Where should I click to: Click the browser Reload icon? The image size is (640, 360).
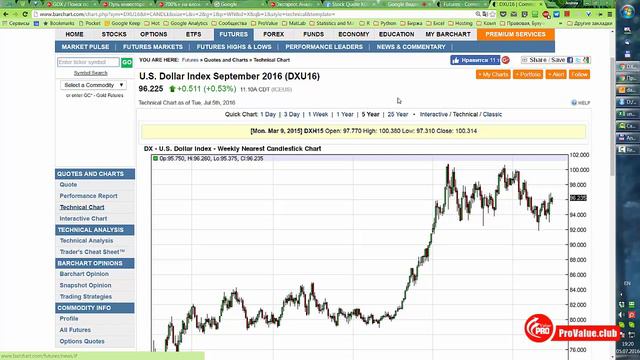25,14
